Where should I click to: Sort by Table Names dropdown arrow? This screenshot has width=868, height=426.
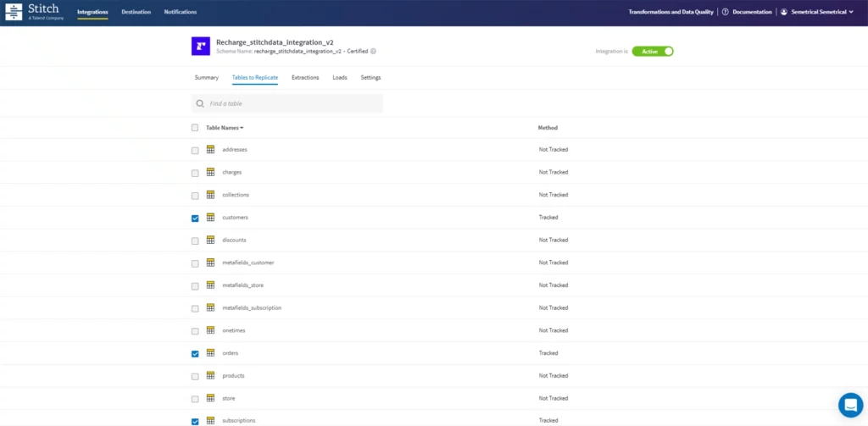point(242,128)
